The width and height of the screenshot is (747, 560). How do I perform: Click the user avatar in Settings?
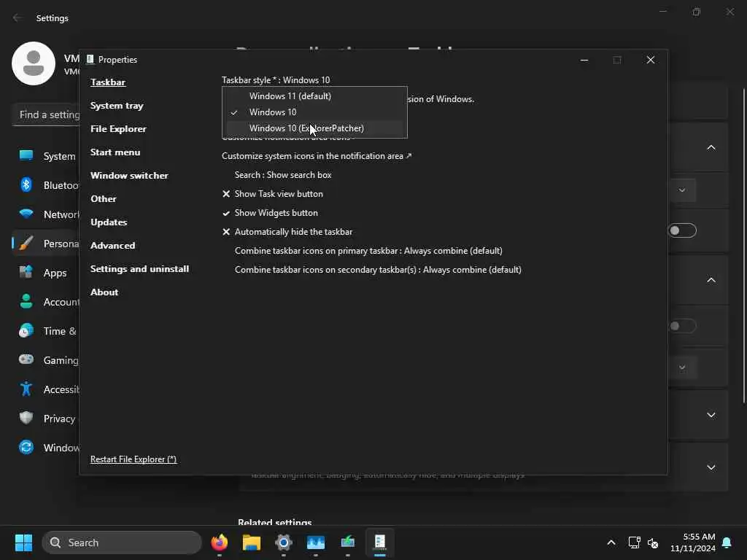point(34,63)
